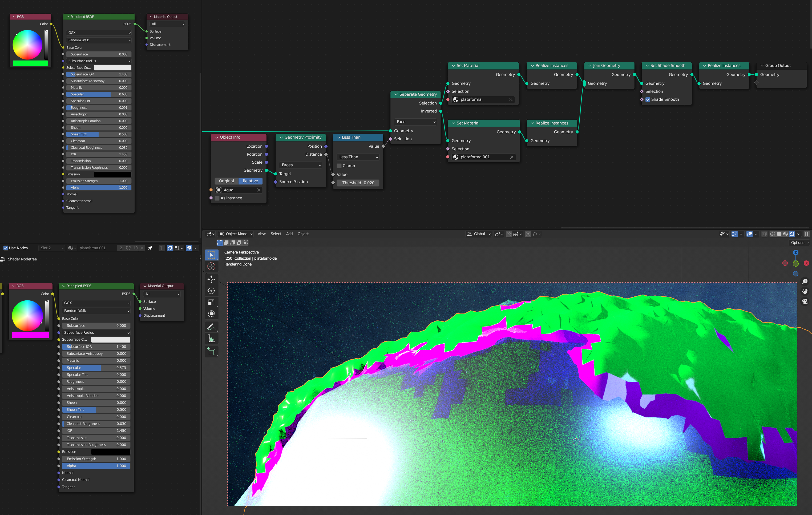Viewport: 812px width, 515px height.
Task: Enable As Instance checkbox in Object Info node
Action: coord(217,198)
